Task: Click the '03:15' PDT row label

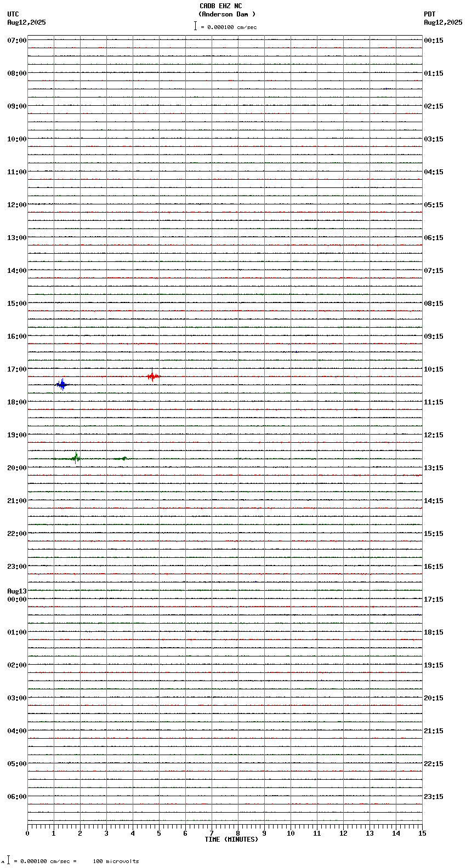Action: pos(434,139)
